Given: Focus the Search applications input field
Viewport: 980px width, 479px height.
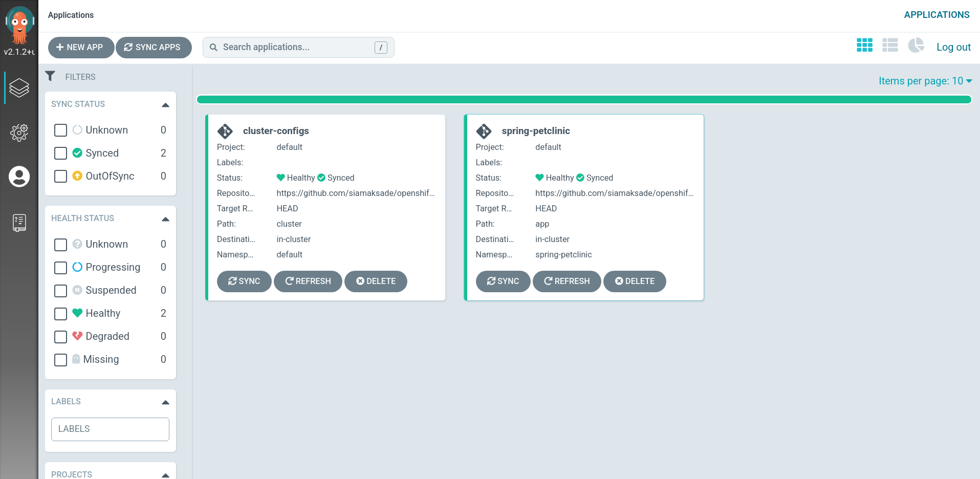Looking at the screenshot, I should point(297,47).
